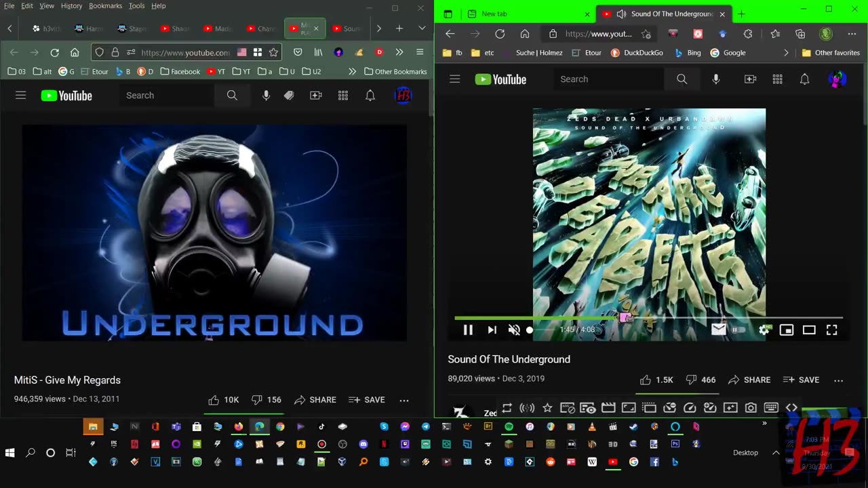Expand more favorites chevron in Edge
868x488 pixels.
[x=786, y=53]
